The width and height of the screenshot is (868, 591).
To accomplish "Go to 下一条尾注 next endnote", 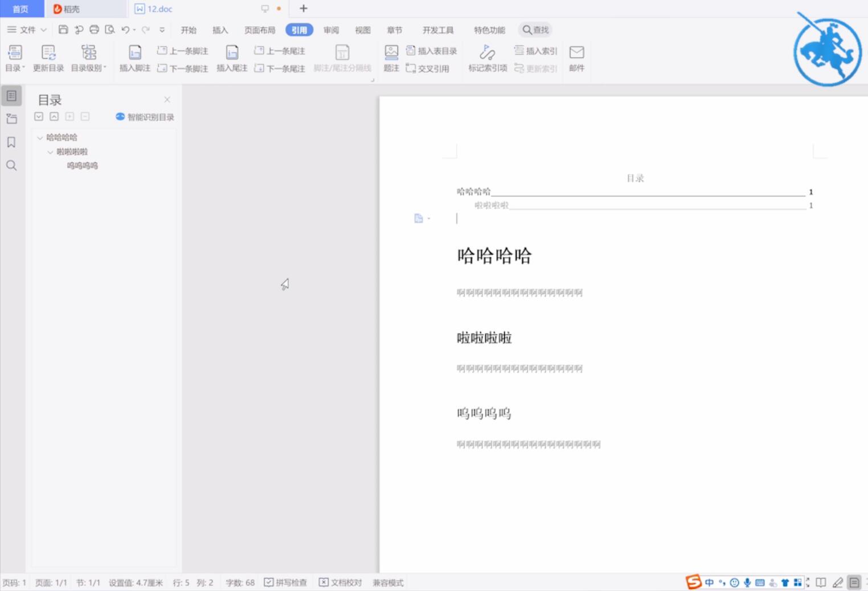I will click(x=280, y=68).
